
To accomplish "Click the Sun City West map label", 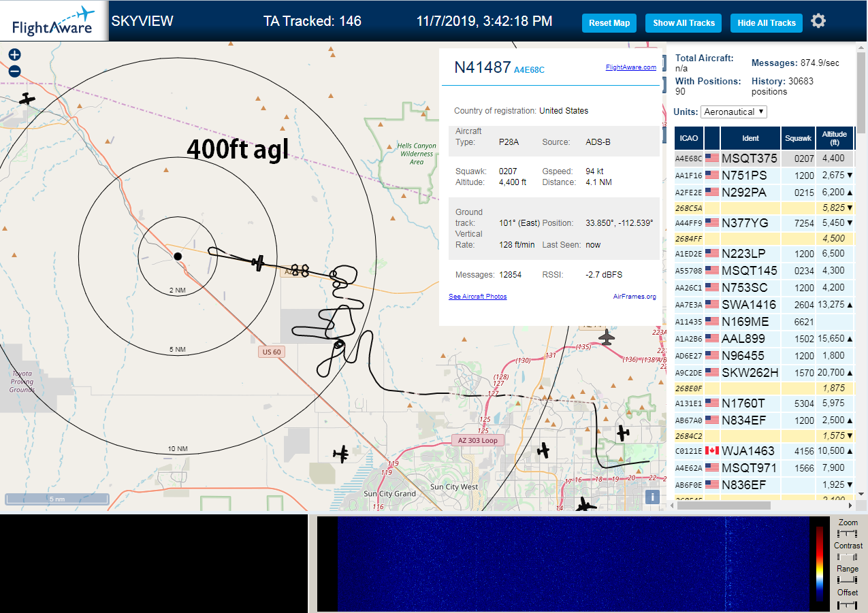I will coord(454,487).
